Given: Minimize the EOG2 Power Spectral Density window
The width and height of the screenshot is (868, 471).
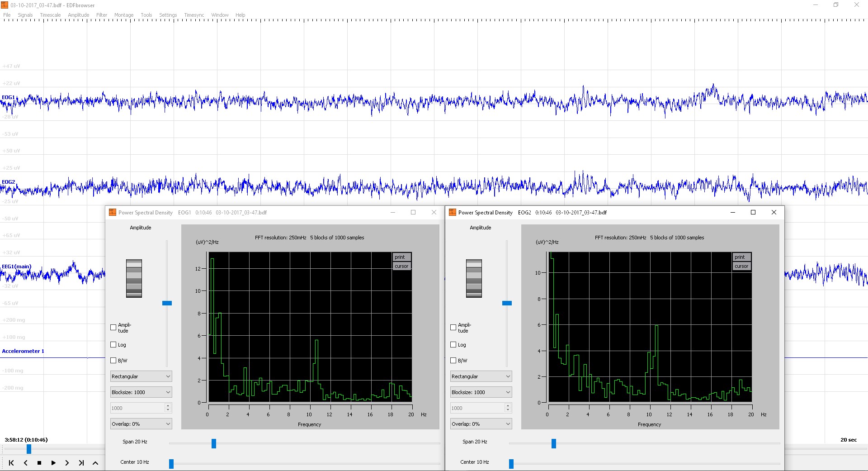Looking at the screenshot, I should (x=733, y=212).
